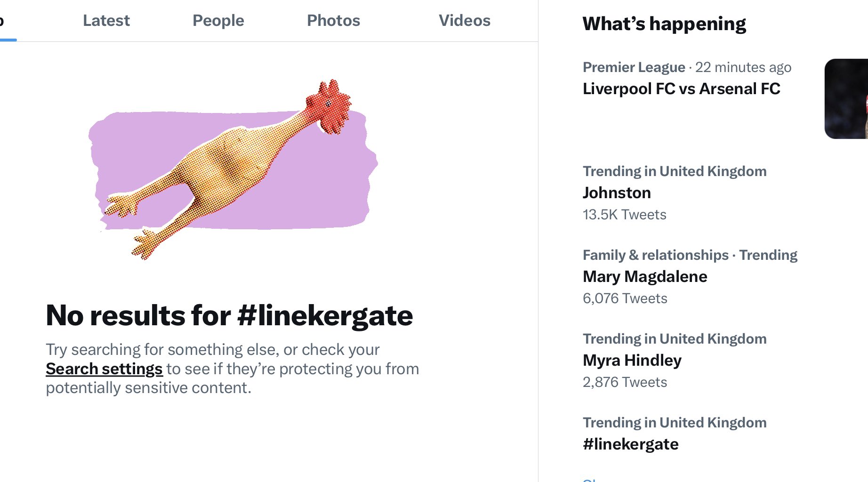Click the 2,876 Tweets count
This screenshot has width=868, height=482.
click(x=625, y=382)
